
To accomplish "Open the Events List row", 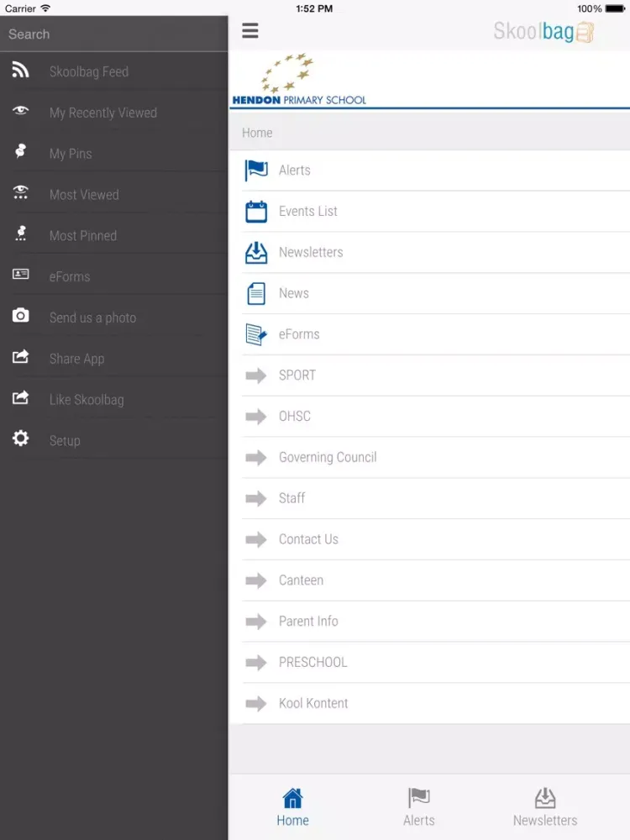I will (x=429, y=212).
